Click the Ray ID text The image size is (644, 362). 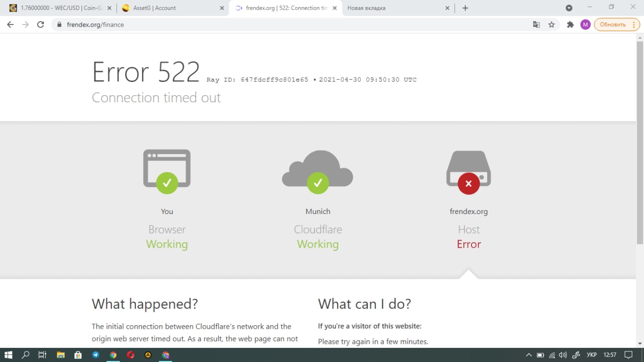click(x=257, y=80)
